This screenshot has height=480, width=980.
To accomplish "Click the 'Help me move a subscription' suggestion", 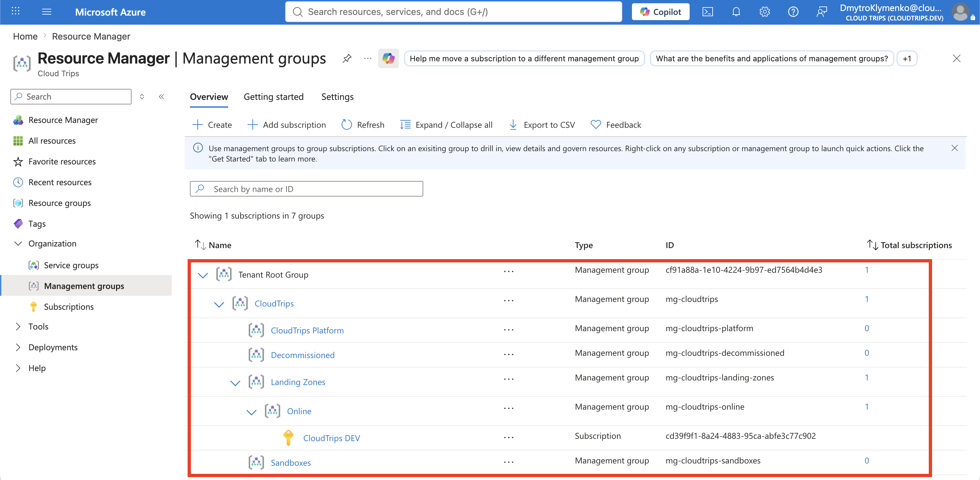I will tap(524, 58).
